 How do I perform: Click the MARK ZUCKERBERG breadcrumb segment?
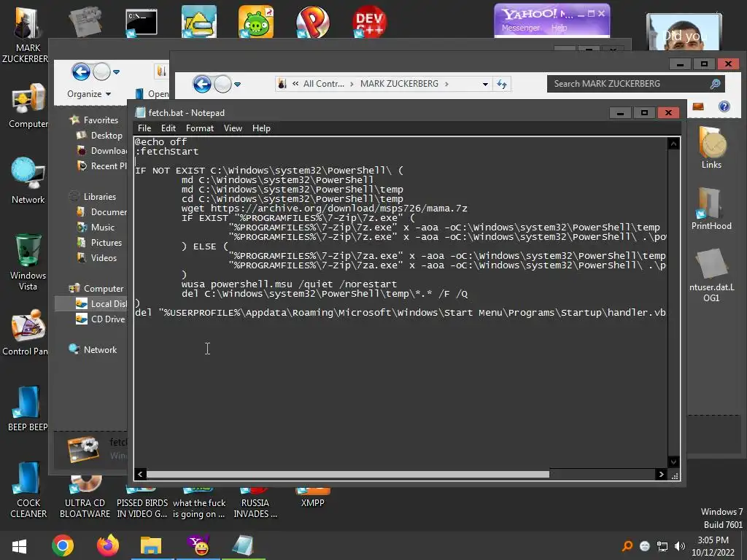pos(399,84)
